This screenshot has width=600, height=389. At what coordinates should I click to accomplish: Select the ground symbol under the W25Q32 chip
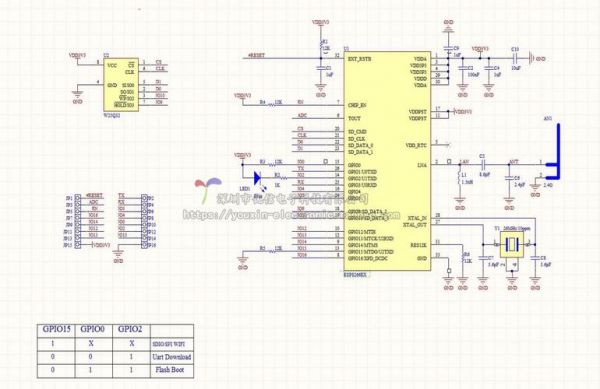point(77,94)
